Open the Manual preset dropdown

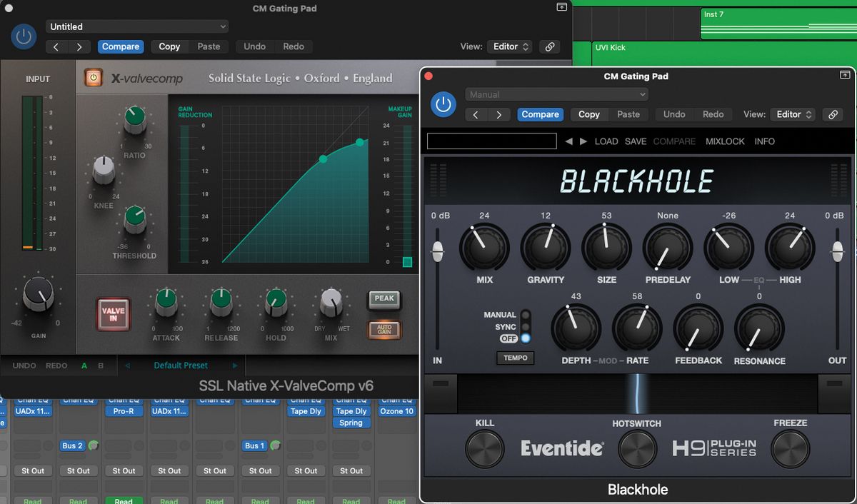coord(556,94)
